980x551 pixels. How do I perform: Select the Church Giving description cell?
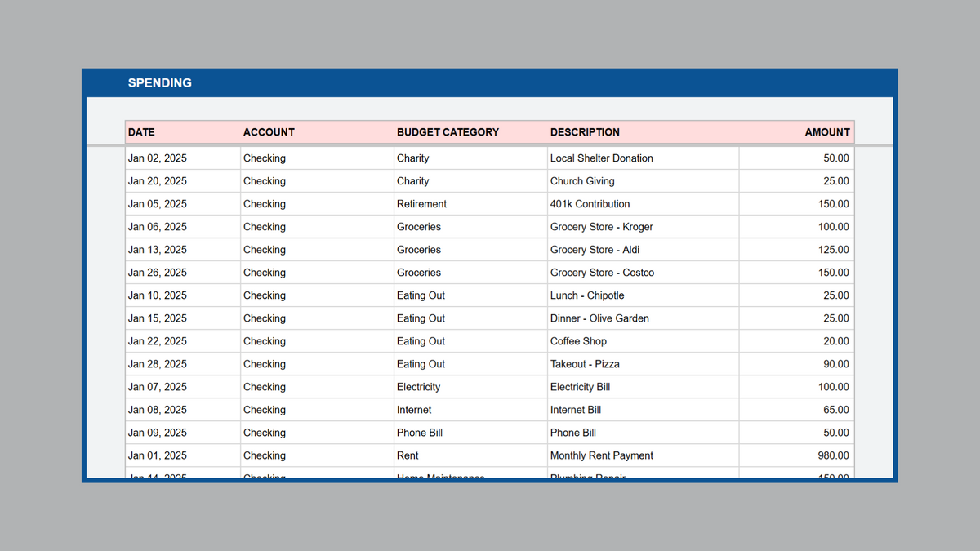coord(644,181)
